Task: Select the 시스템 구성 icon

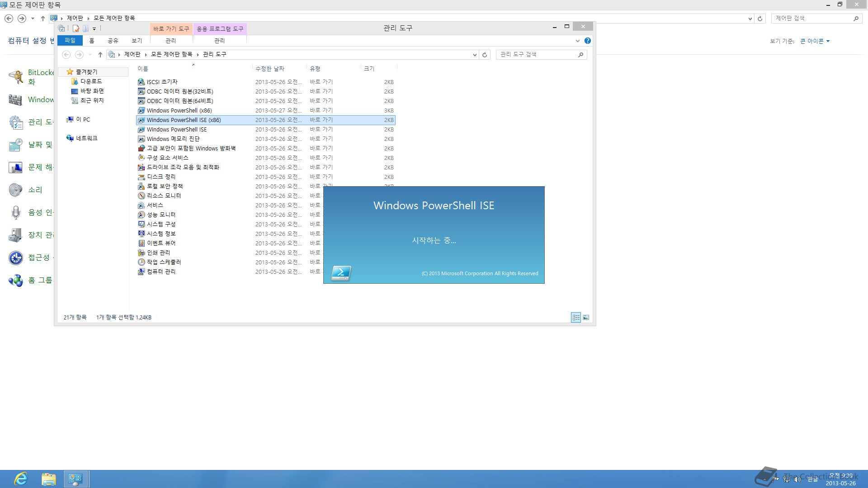Action: [x=142, y=225]
